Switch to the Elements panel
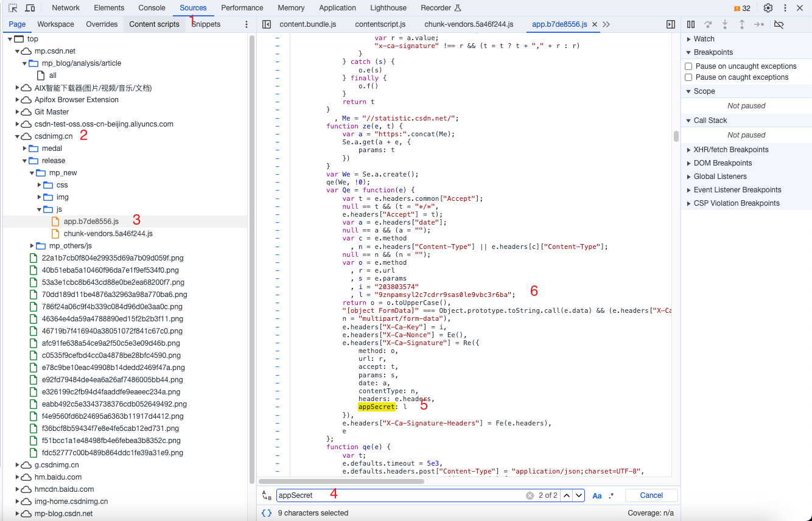812x521 pixels. pos(110,8)
